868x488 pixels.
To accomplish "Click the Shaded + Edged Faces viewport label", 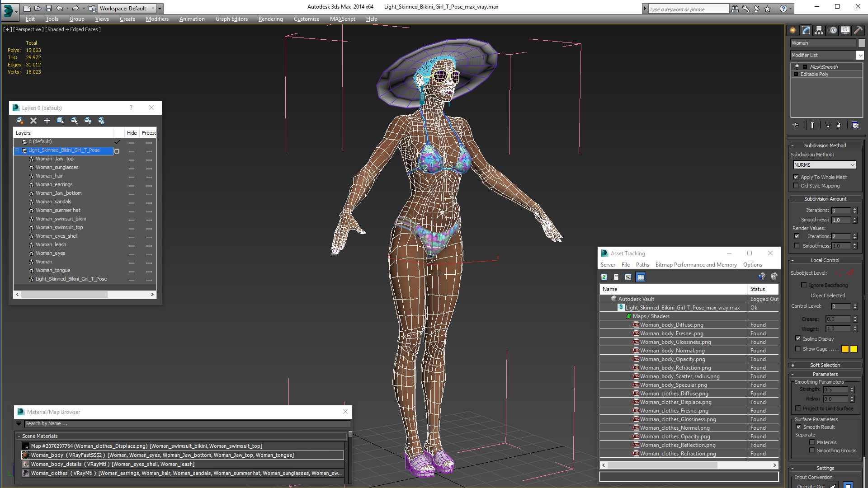I will click(73, 29).
